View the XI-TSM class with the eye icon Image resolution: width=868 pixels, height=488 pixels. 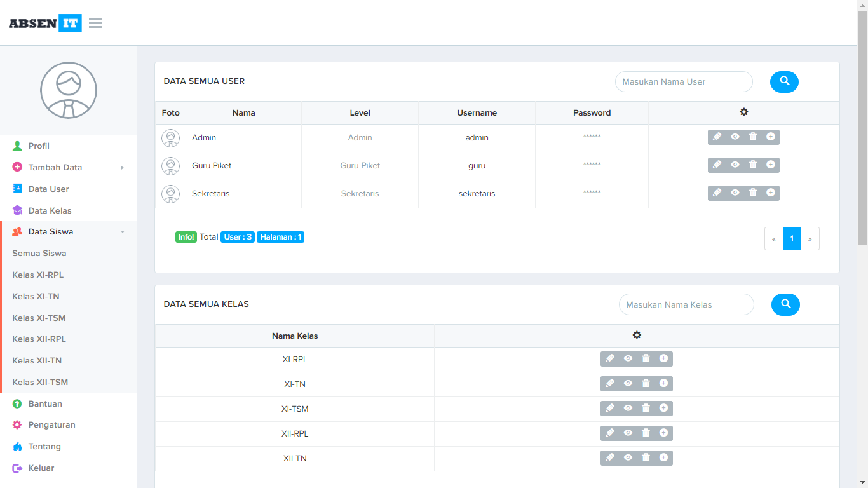click(x=628, y=408)
